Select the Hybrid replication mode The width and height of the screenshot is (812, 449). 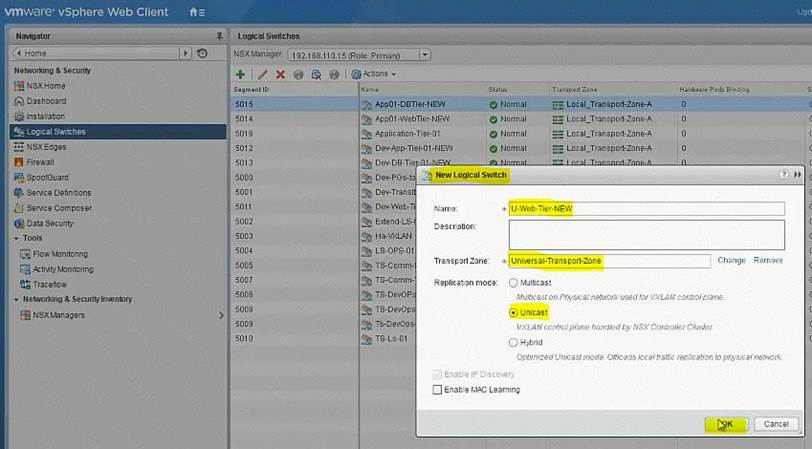coord(514,342)
